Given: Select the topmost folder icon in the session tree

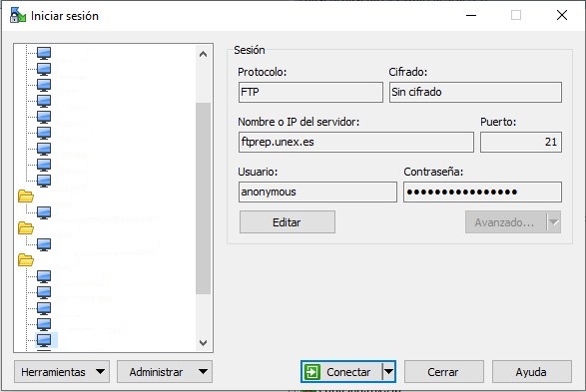Looking at the screenshot, I should [x=26, y=196].
